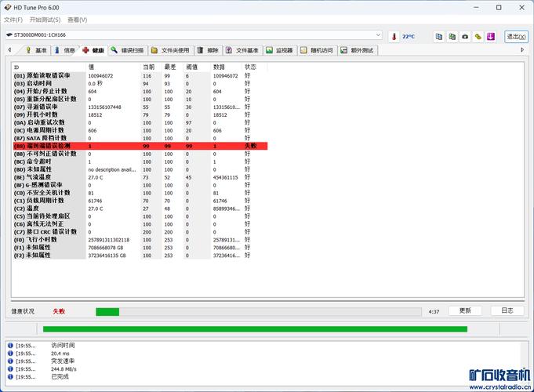Viewport: 534px width, 392px height.
Task: Click the 当前 column header
Action: pyautogui.click(x=151, y=67)
